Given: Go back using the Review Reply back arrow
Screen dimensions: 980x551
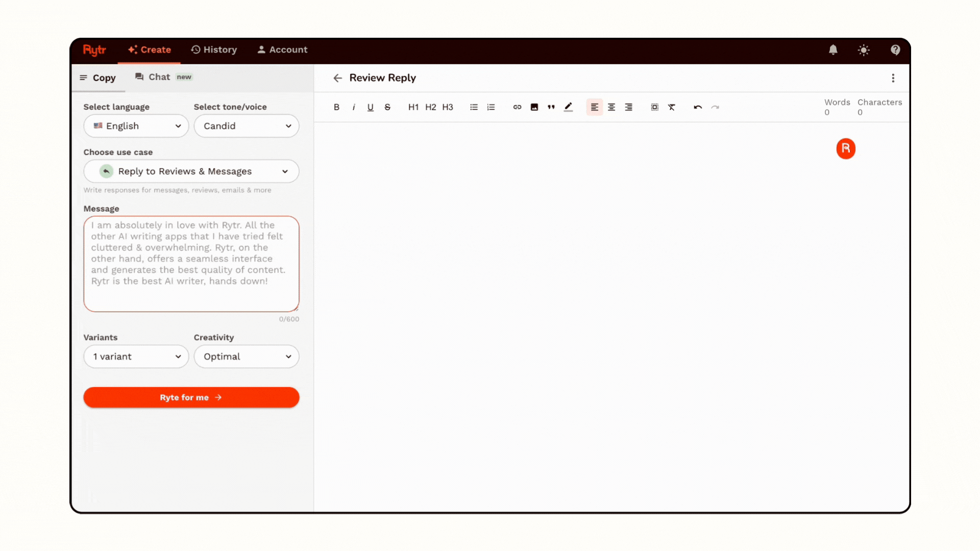Looking at the screenshot, I should [337, 78].
